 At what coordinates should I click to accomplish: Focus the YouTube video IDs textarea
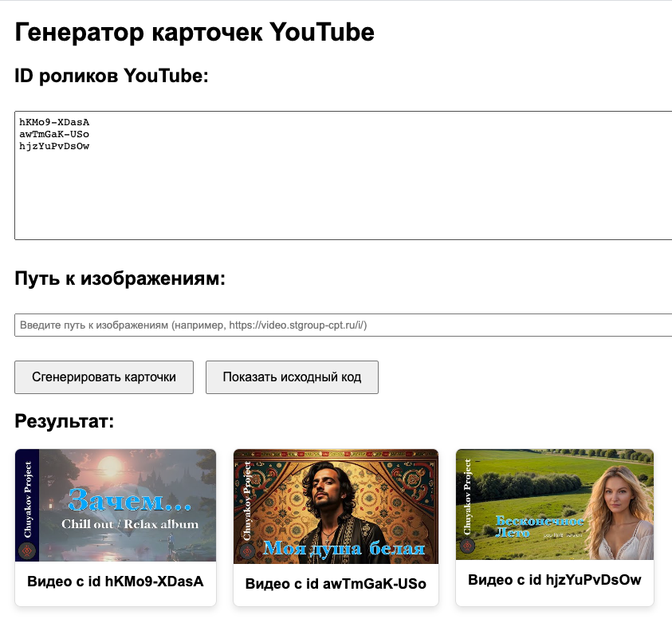pyautogui.click(x=344, y=175)
